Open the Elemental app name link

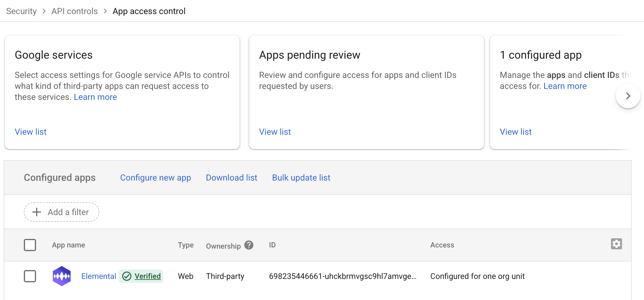click(x=99, y=276)
